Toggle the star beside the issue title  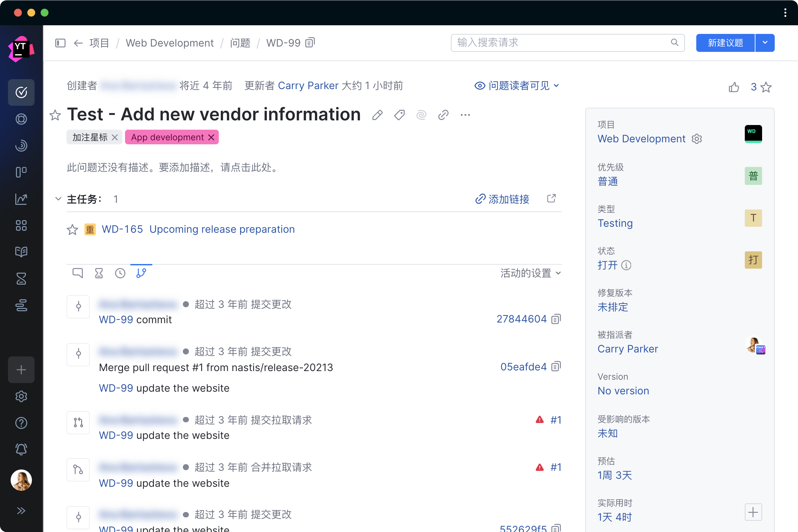(55, 115)
